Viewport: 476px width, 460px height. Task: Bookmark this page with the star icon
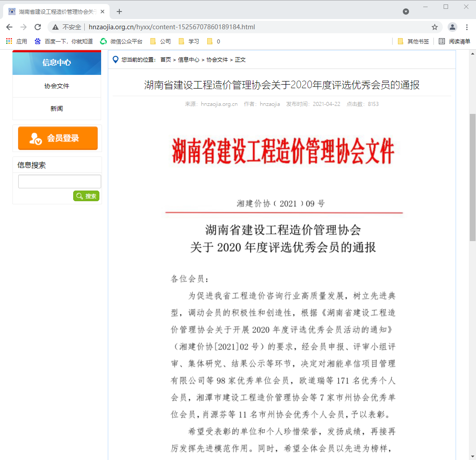(x=435, y=27)
